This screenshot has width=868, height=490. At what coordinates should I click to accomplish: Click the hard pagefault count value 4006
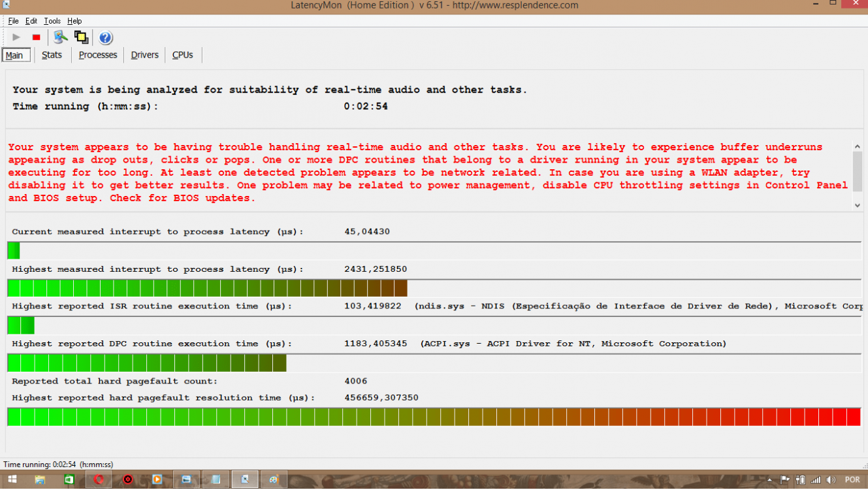(x=356, y=381)
